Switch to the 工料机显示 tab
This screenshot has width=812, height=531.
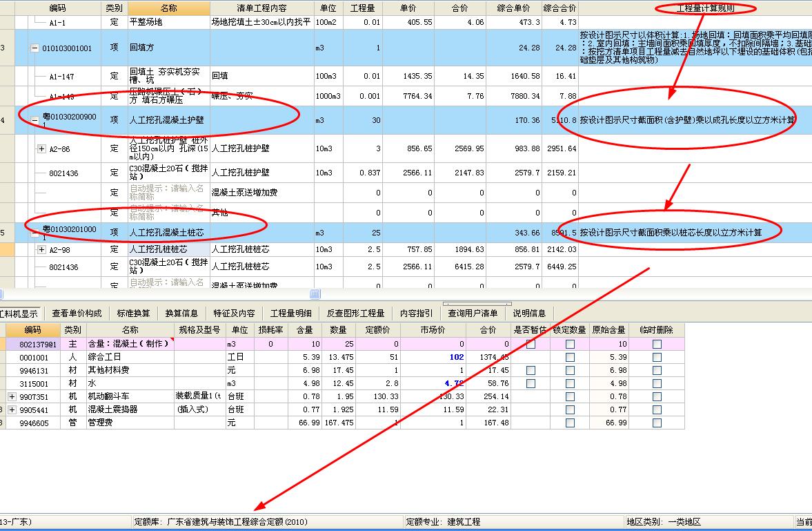point(19,313)
